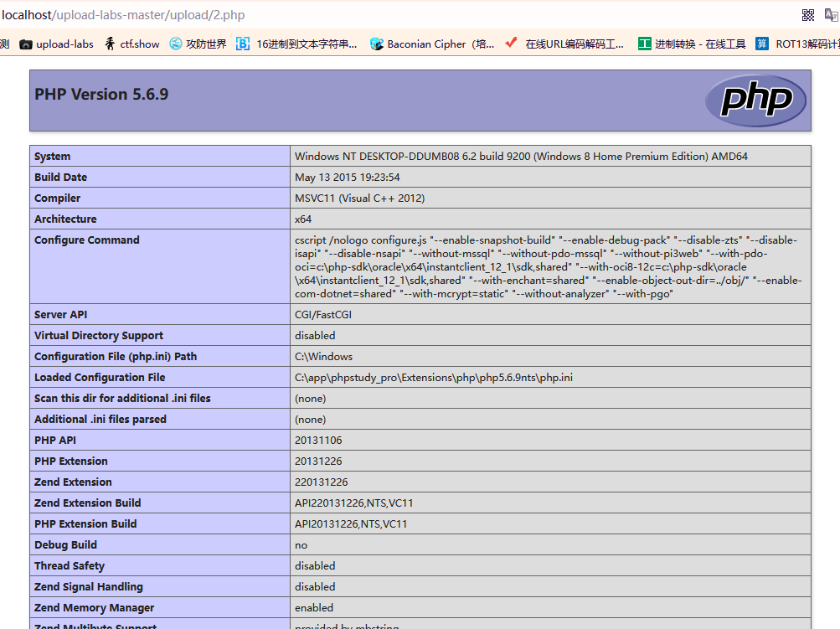Click the Architecture label
Screen dimensions: 840x629
click(x=65, y=219)
